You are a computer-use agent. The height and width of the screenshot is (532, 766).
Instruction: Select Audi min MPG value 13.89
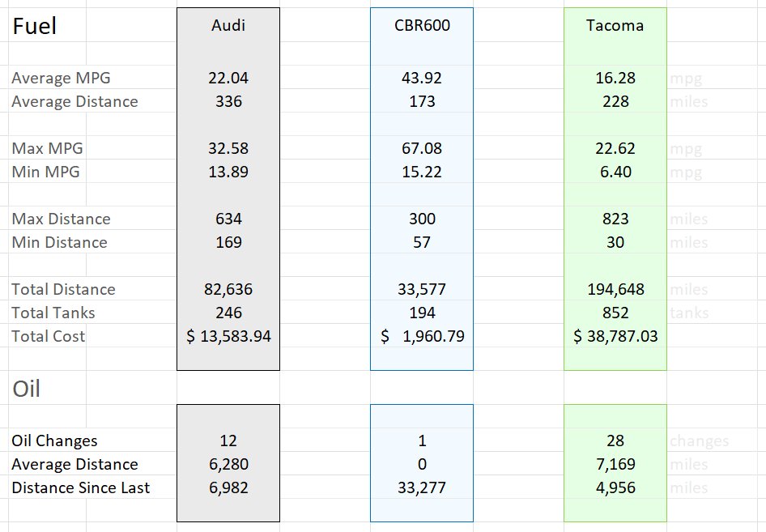(x=228, y=172)
